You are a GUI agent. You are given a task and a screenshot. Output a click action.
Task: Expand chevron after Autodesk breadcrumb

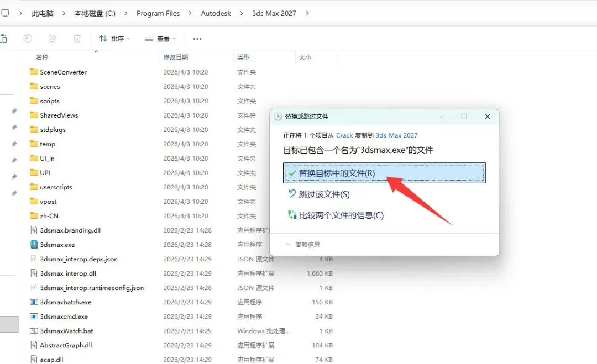pyautogui.click(x=242, y=13)
